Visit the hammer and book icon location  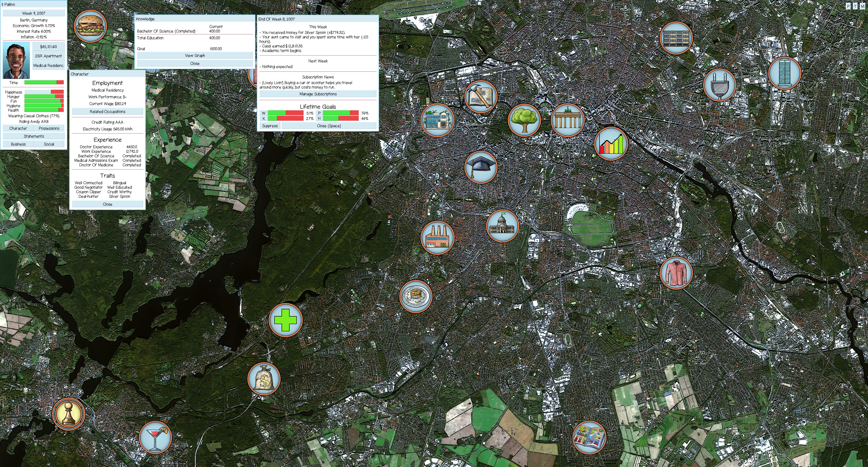click(x=481, y=97)
